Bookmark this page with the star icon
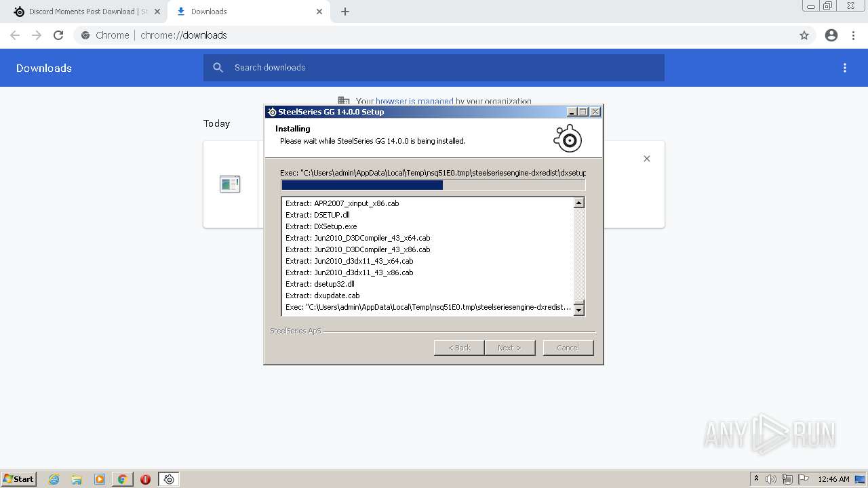 coord(804,35)
